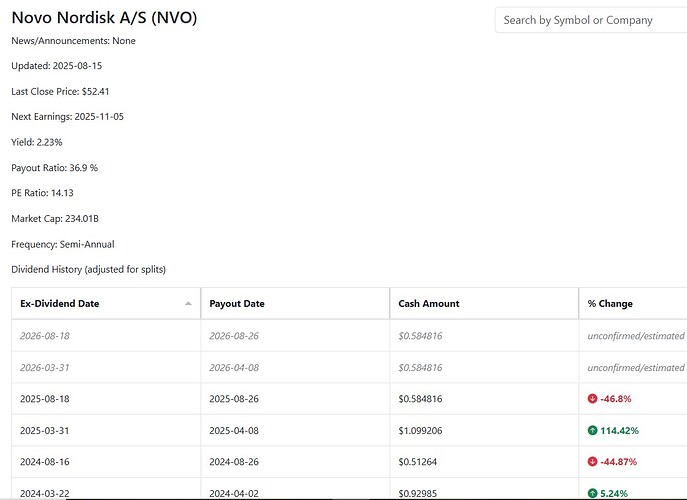
Task: Click the -46.8% change value
Action: [616, 399]
